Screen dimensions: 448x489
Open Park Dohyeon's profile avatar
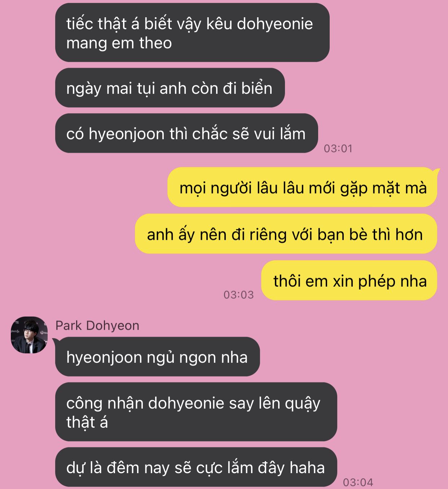coord(29,335)
